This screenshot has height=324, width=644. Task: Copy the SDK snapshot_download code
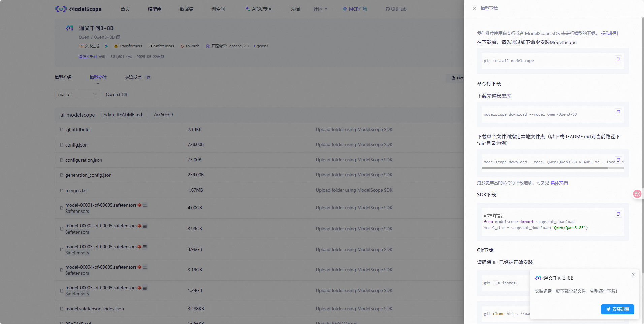[618, 214]
